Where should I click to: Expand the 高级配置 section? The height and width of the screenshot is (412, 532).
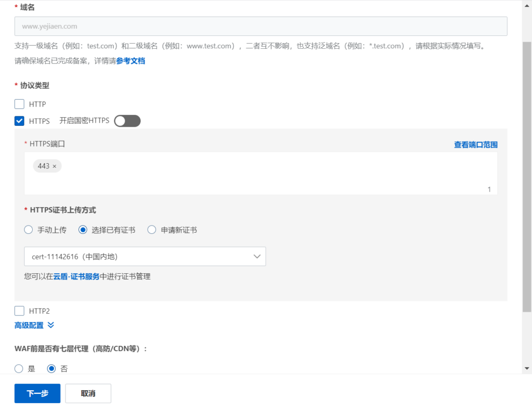pos(29,325)
